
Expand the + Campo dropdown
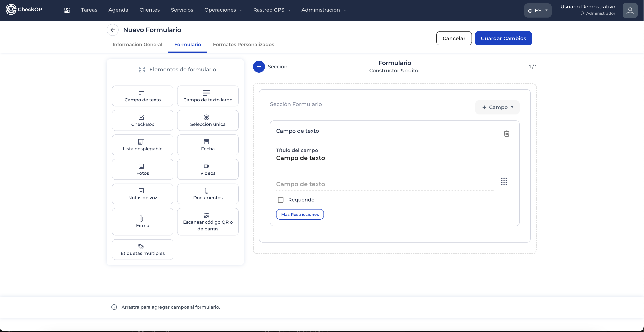click(x=497, y=107)
